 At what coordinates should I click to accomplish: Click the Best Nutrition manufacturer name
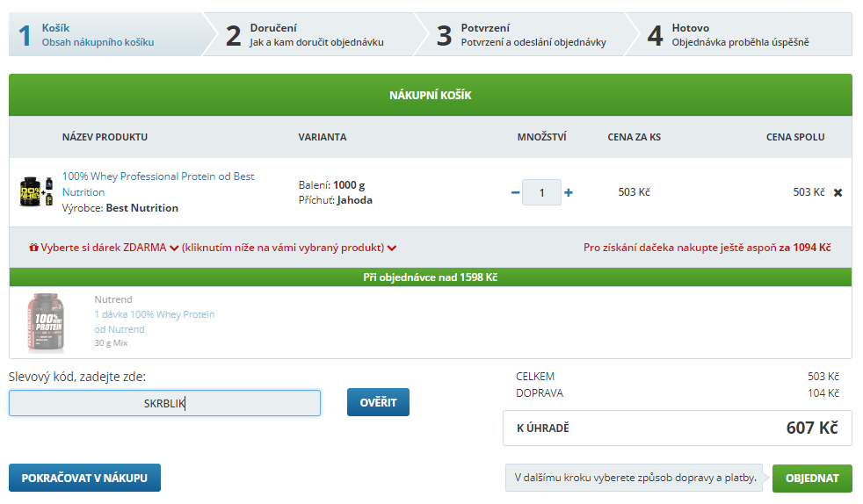pyautogui.click(x=142, y=208)
